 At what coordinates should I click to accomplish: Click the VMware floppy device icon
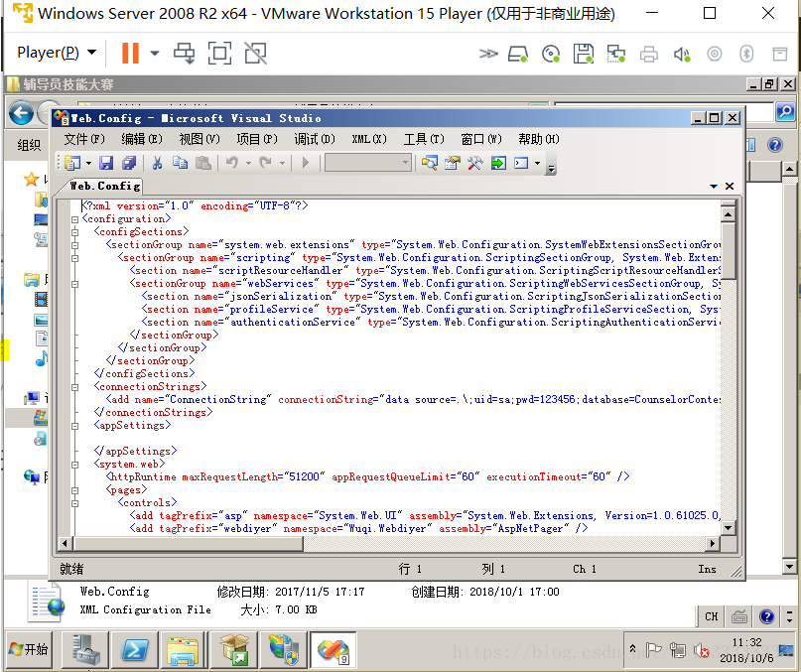pos(583,54)
